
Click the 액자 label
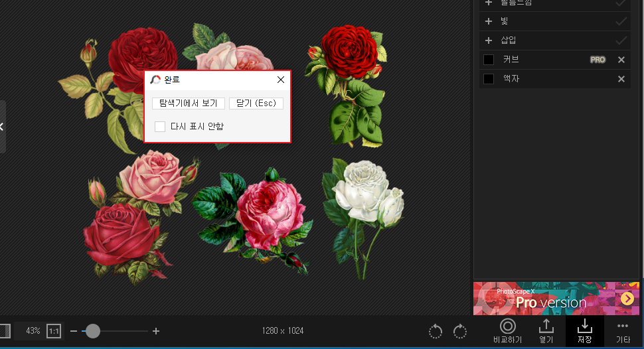click(511, 78)
